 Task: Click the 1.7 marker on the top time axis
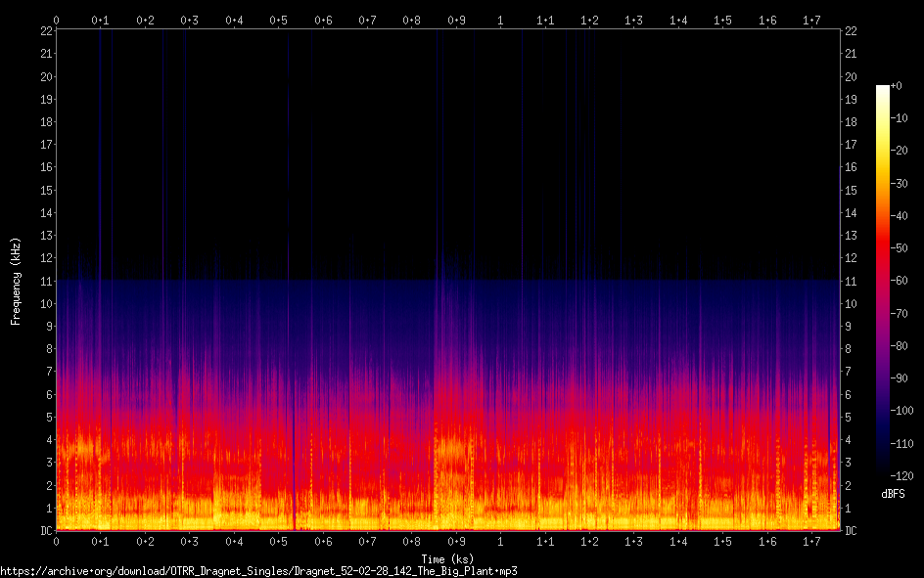tap(811, 20)
